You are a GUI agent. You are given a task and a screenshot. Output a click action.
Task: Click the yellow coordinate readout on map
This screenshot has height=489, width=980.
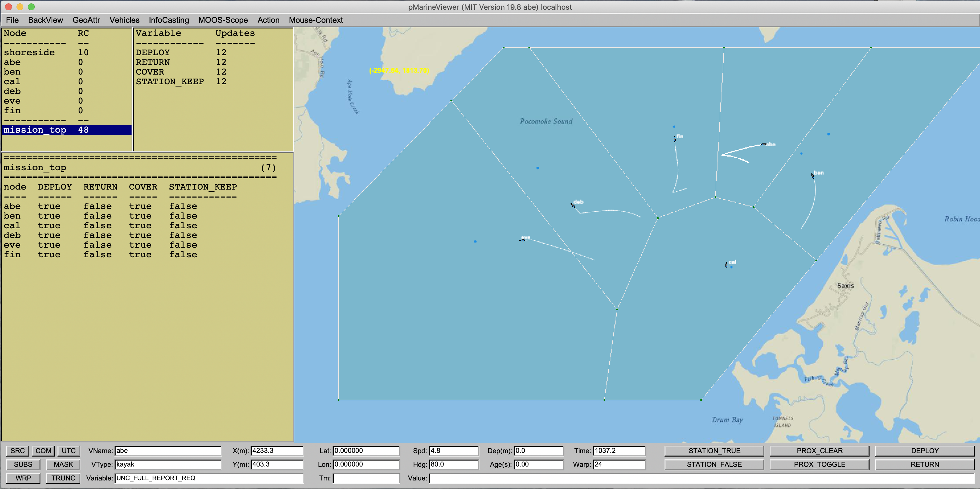pyautogui.click(x=399, y=70)
